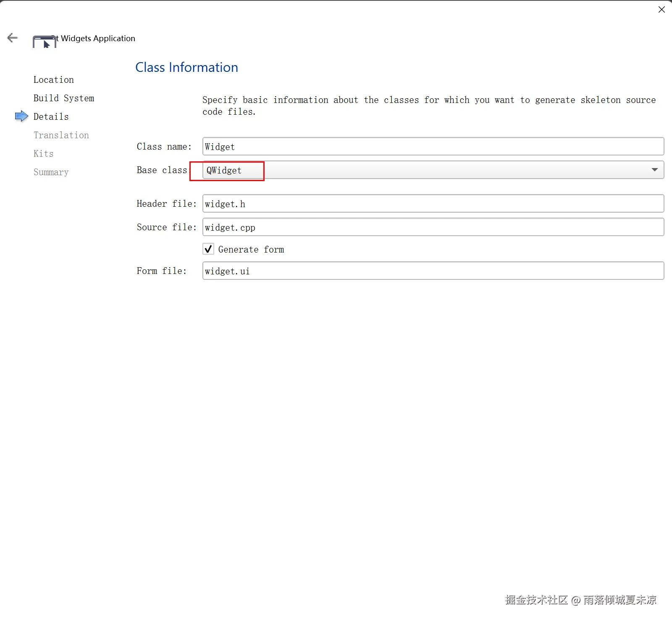672x621 pixels.
Task: Click the Specify basic information description text
Action: click(x=429, y=106)
